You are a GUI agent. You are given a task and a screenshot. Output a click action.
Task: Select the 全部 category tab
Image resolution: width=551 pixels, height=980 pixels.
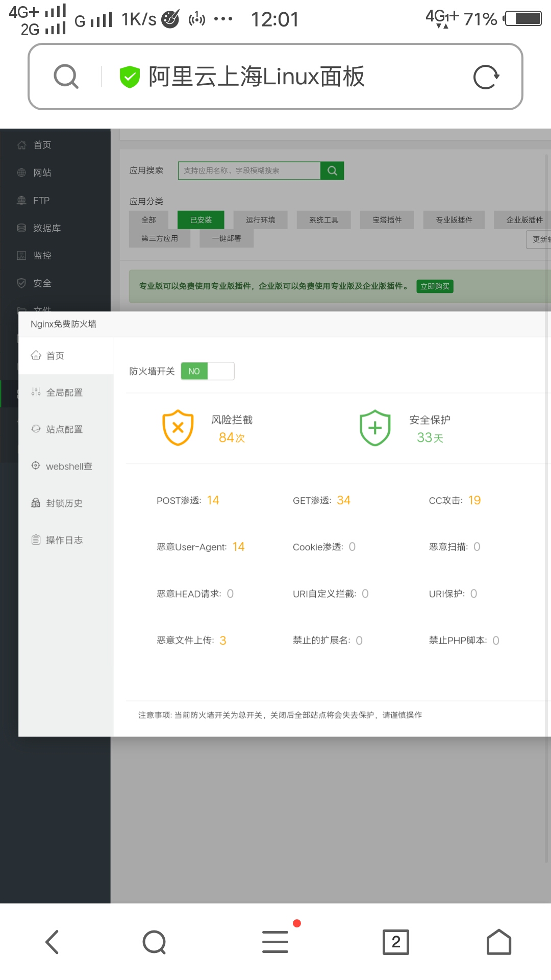coord(149,220)
